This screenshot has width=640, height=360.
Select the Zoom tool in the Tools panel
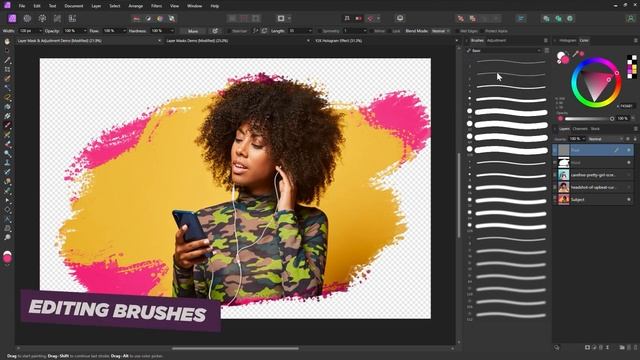[7, 237]
